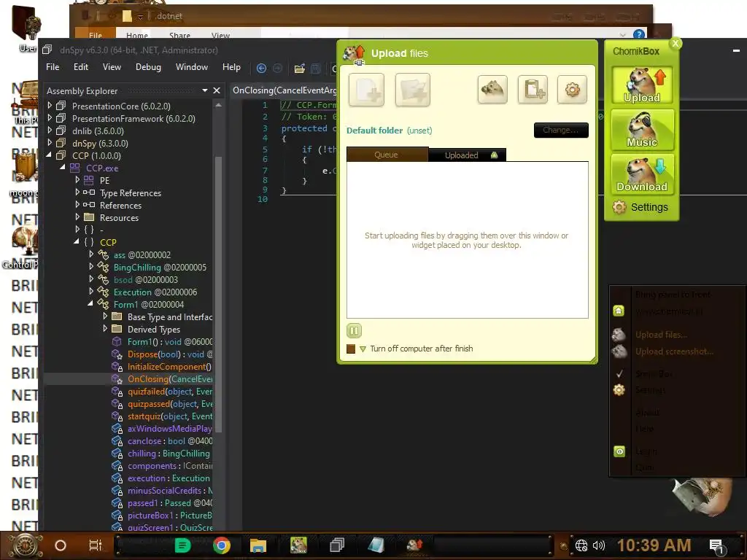This screenshot has width=747, height=560.
Task: Open the Home tab in the File Explorer window
Action: 136,35
